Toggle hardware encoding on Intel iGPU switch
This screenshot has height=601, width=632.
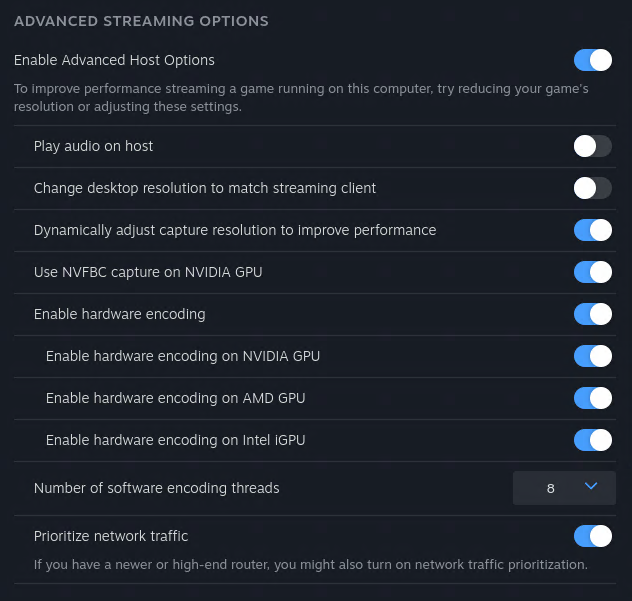tap(592, 440)
